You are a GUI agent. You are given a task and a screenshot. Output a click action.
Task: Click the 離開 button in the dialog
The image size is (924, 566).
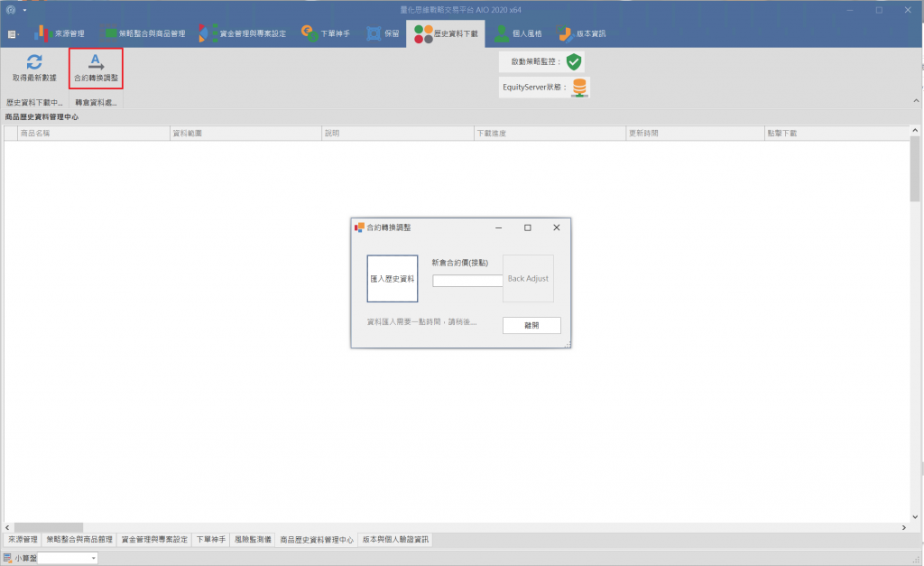click(x=531, y=325)
